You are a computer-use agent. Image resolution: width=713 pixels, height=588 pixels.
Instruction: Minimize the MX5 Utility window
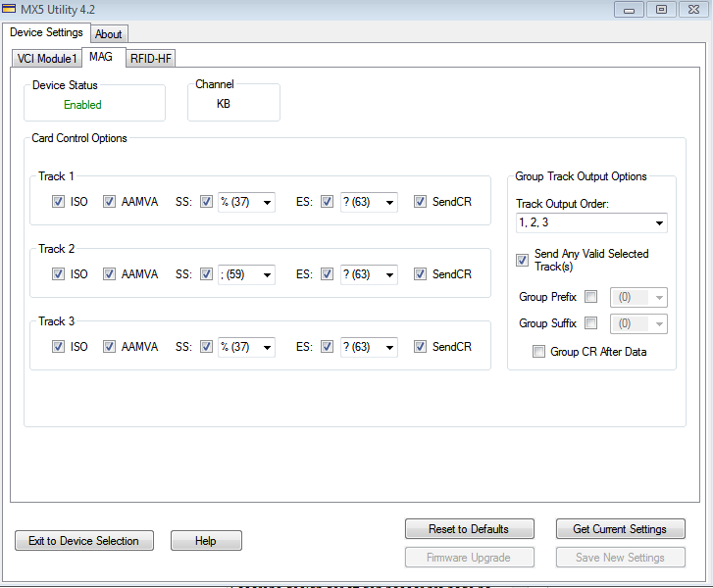[629, 9]
